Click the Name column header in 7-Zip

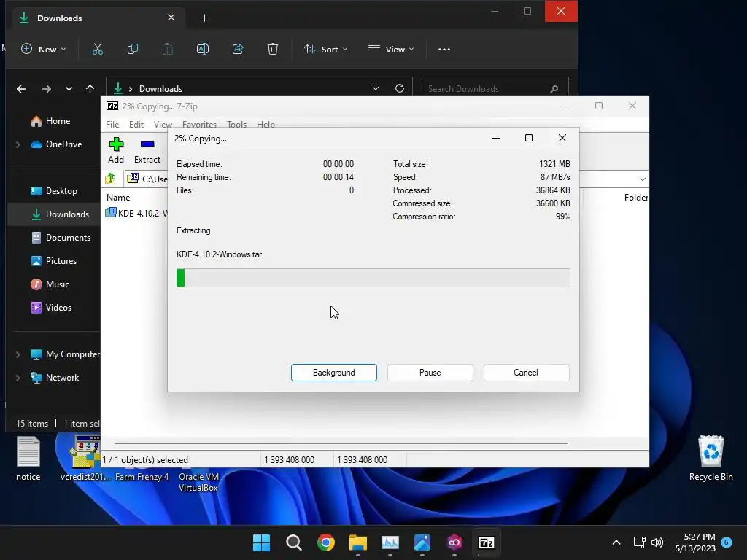[118, 197]
